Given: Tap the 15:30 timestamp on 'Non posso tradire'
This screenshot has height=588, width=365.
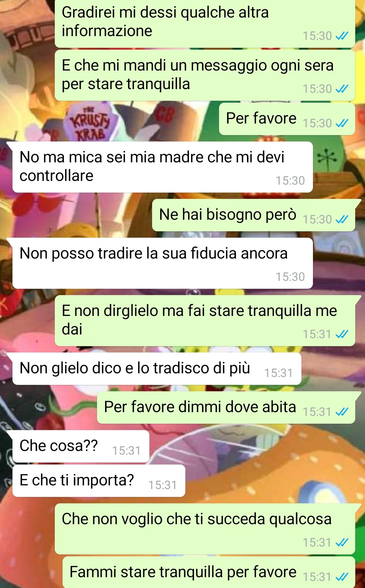Looking at the screenshot, I should (x=290, y=277).
